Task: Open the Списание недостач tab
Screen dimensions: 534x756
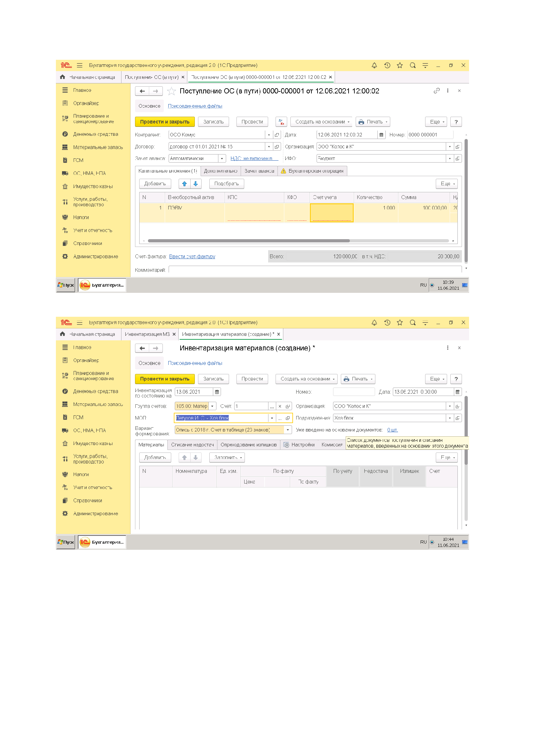Action: point(192,445)
